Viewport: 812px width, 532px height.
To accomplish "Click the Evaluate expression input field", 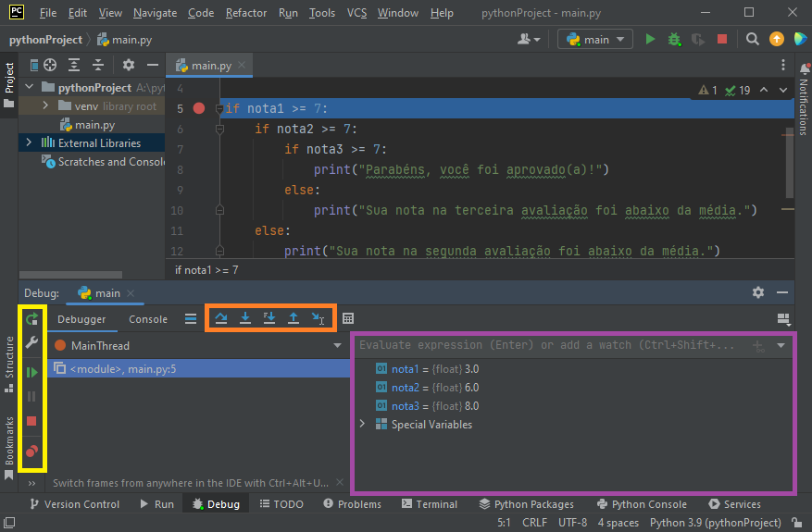I will 546,345.
